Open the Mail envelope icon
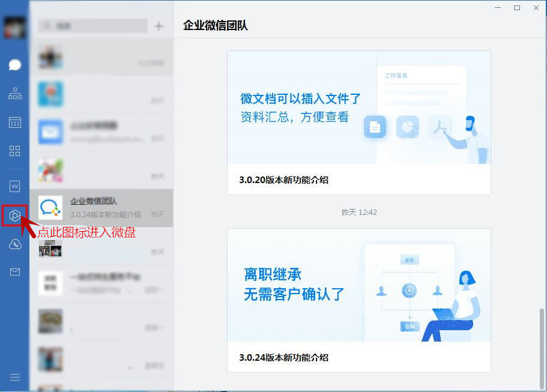 pyautogui.click(x=14, y=272)
